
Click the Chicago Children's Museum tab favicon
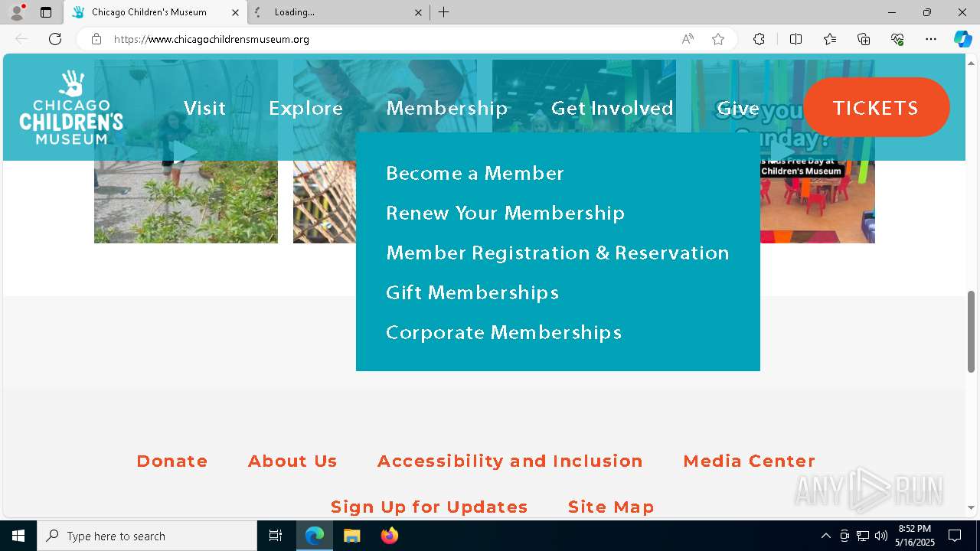coord(78,12)
